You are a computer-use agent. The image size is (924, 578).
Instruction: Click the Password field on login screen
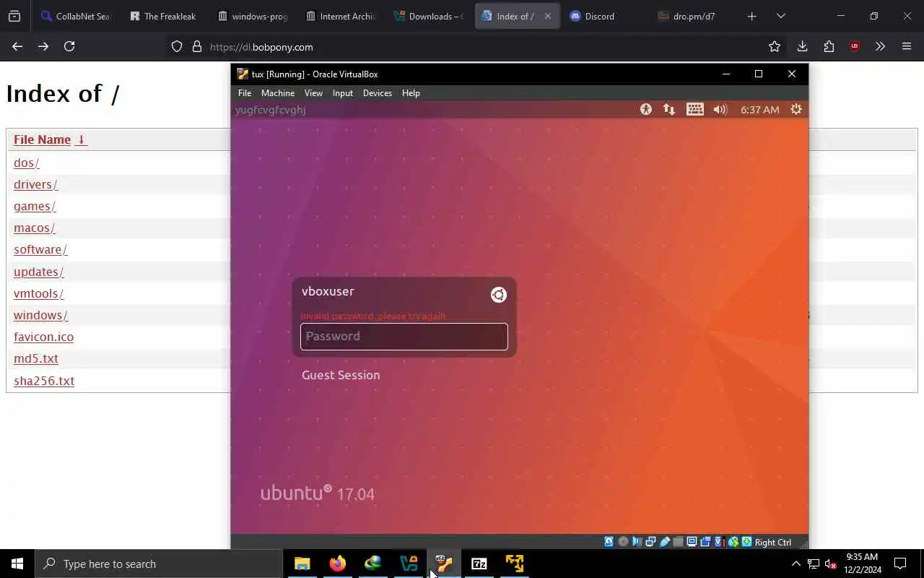tap(404, 336)
